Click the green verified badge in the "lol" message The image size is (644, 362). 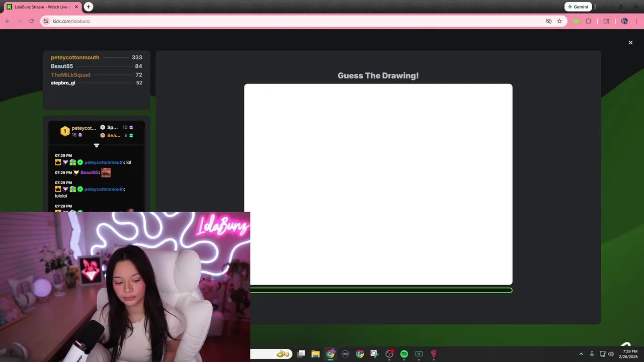coord(80,162)
